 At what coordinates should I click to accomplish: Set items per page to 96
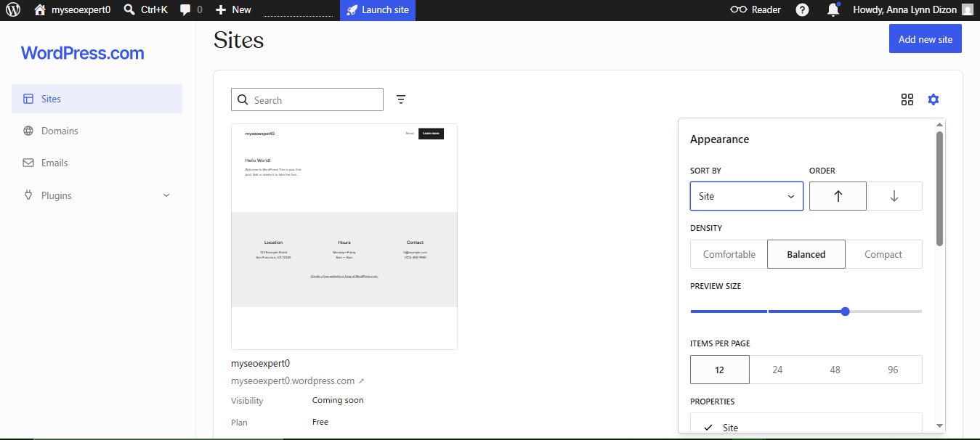(x=893, y=370)
